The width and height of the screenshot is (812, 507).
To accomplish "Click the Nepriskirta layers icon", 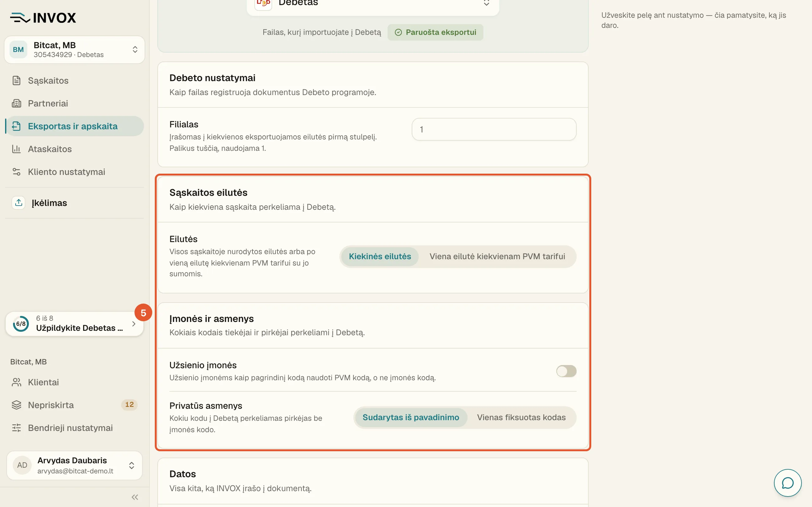I will [x=16, y=405].
